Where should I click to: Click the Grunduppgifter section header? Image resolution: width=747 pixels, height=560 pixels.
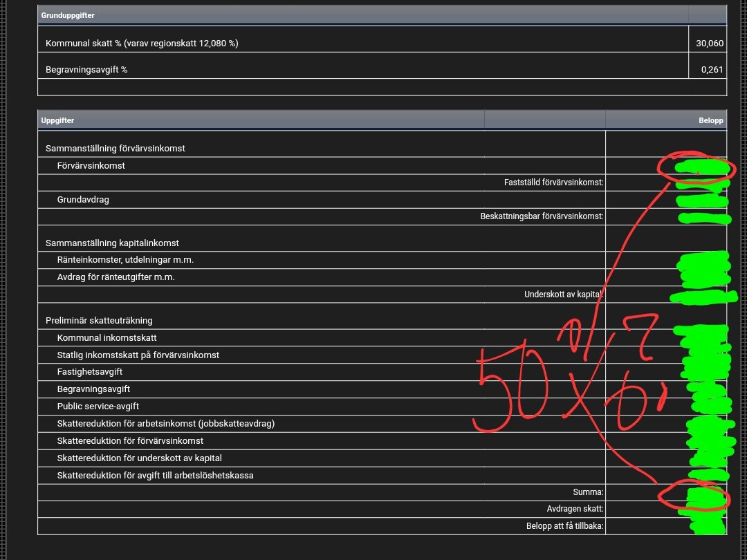[x=68, y=15]
